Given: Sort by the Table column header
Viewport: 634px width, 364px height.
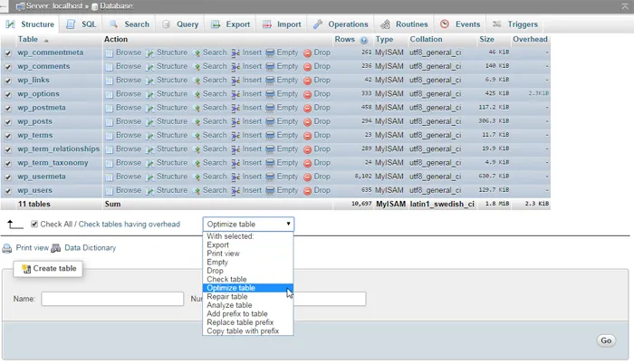Looking at the screenshot, I should (x=28, y=40).
